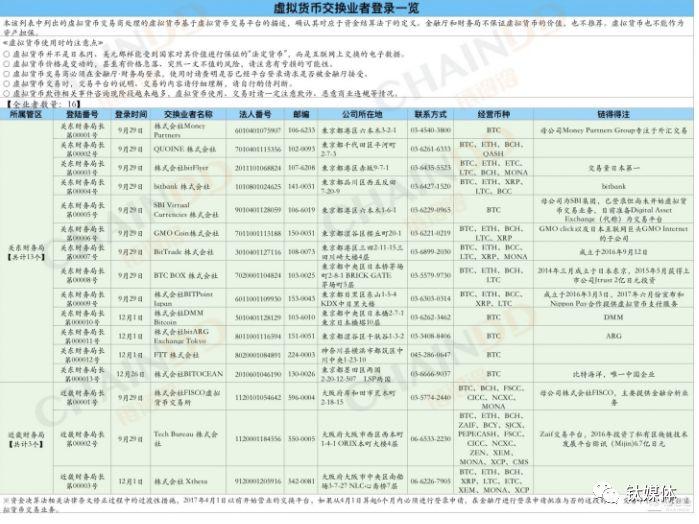
Task: Click the BTC, ETH, XRP, LTC, BCC cell
Action: pos(493,186)
